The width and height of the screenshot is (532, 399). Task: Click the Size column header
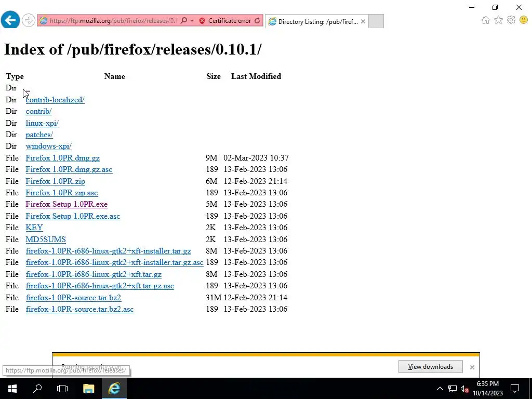[214, 76]
